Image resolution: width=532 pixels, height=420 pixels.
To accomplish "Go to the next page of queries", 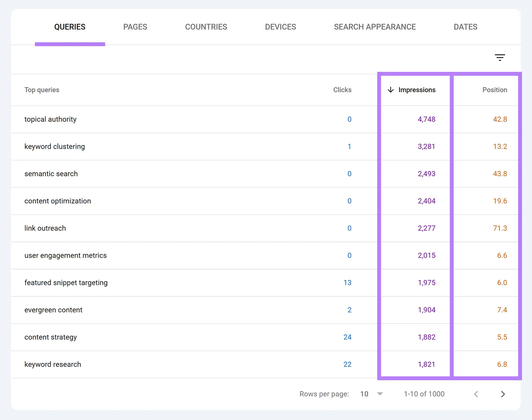I will 502,394.
